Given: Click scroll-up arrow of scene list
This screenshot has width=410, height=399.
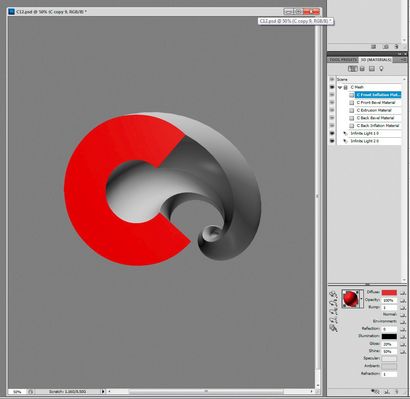Looking at the screenshot, I should (405, 79).
